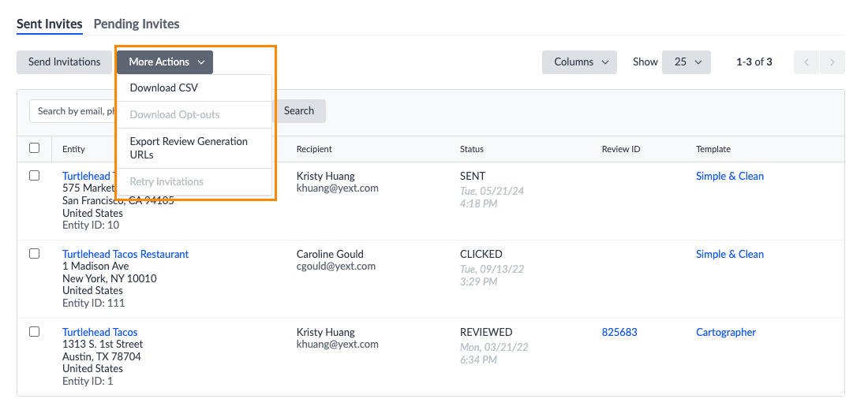The image size is (868, 410).
Task: Open the Pending Invites tab
Action: tap(137, 24)
